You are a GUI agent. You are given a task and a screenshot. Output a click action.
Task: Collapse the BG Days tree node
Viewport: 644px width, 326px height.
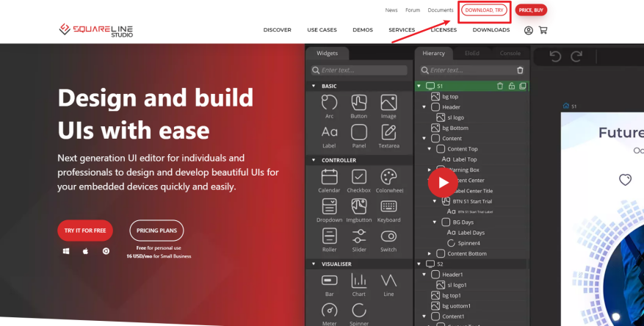click(435, 222)
